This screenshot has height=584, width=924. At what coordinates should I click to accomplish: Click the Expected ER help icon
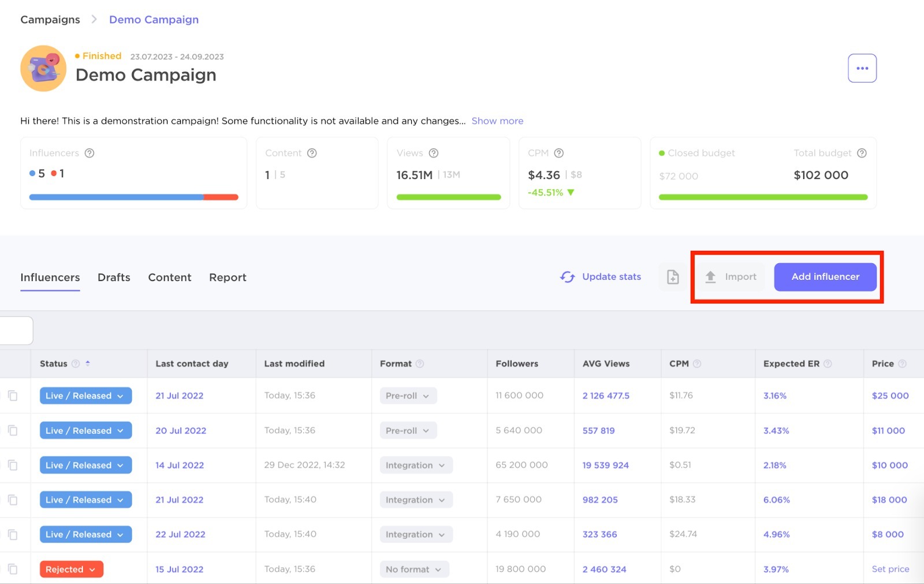coord(829,364)
